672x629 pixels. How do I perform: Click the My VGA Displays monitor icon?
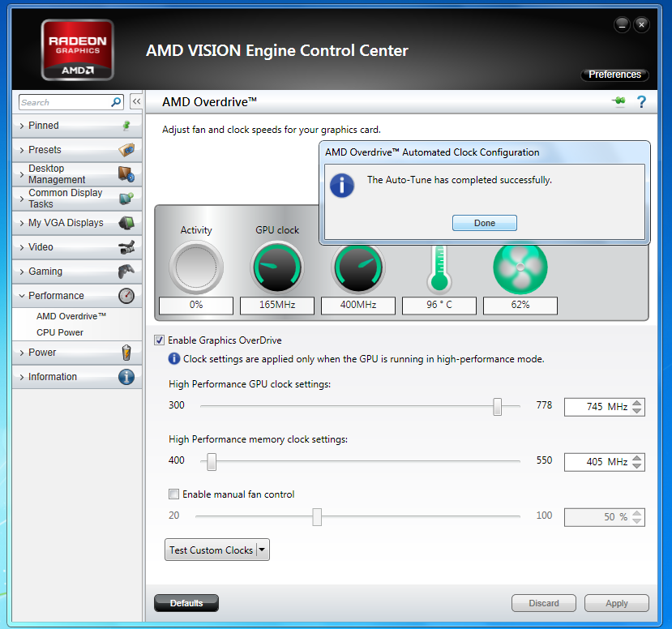(x=126, y=223)
